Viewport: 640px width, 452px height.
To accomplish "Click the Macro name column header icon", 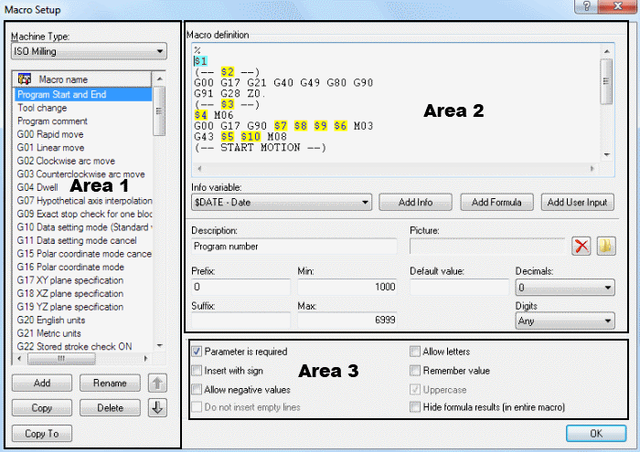I will [24, 79].
